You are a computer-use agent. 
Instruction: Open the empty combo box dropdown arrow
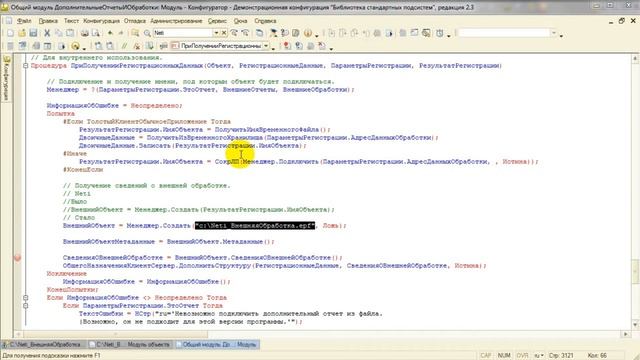[x=554, y=33]
